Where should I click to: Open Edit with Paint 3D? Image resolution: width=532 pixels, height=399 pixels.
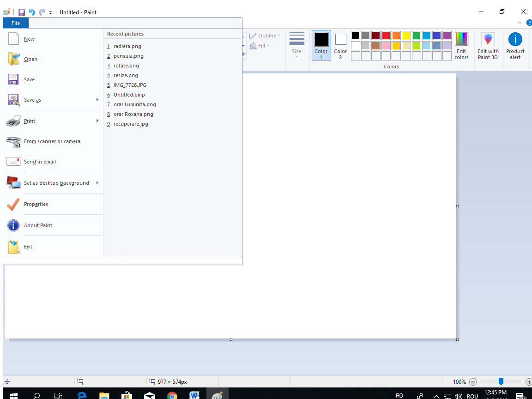click(488, 40)
